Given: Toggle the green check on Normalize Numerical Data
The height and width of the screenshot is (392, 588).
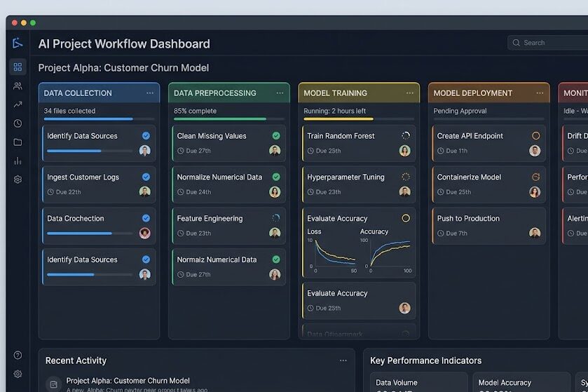Looking at the screenshot, I should [x=276, y=177].
